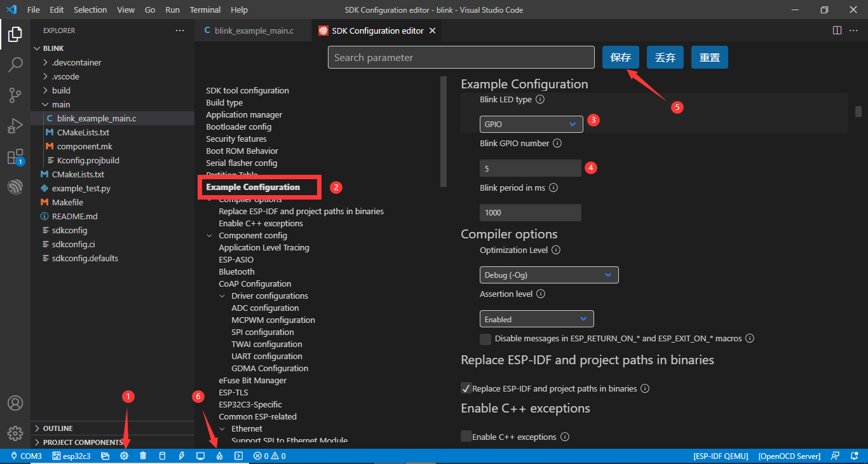Open the Terminal menu

[x=205, y=10]
